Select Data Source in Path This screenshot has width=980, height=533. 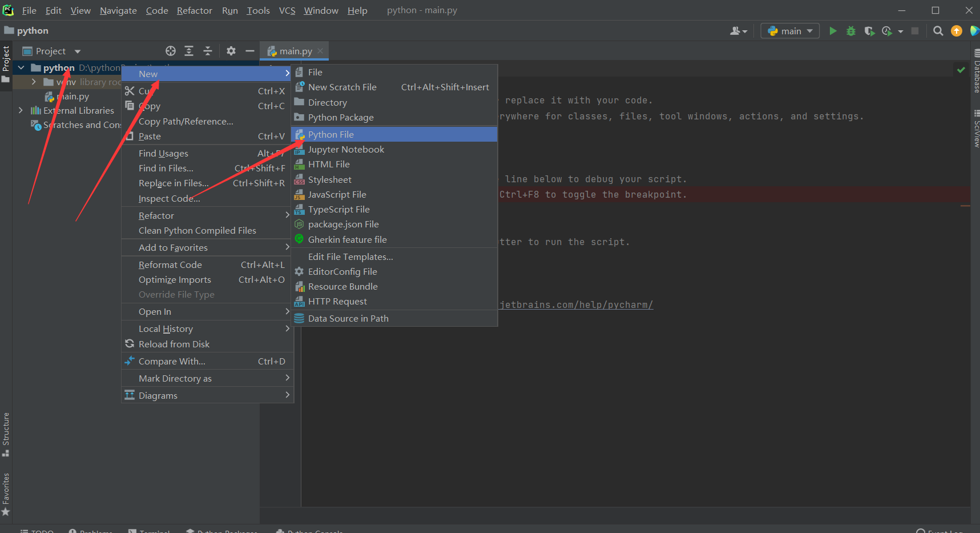pos(394,318)
